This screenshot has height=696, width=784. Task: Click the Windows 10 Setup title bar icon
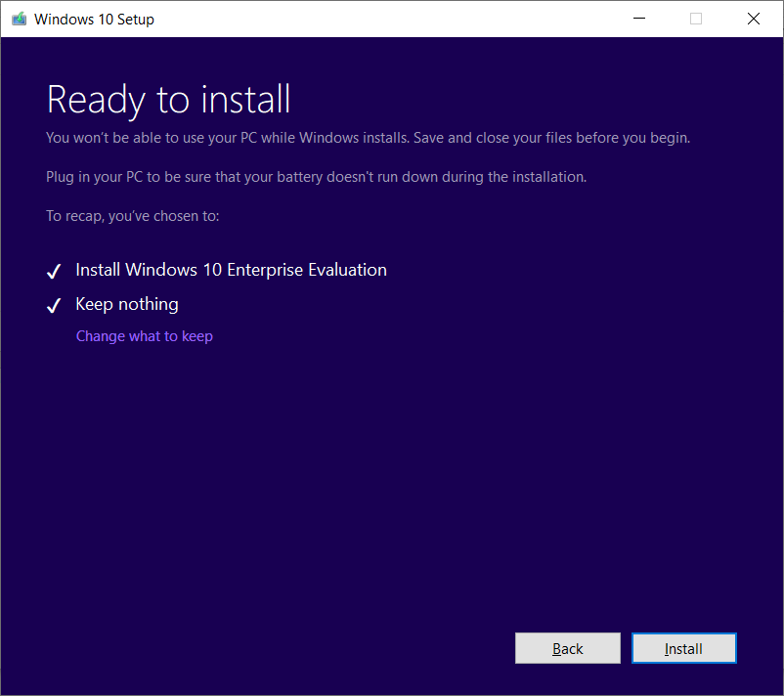[19, 19]
